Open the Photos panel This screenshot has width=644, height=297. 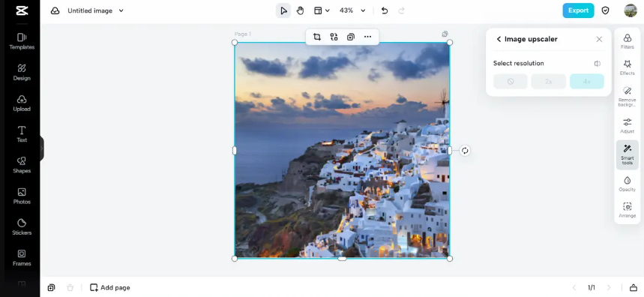point(22,196)
